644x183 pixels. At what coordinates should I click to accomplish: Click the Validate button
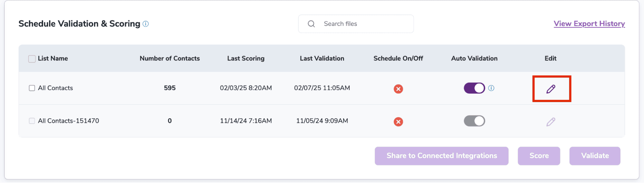point(595,156)
